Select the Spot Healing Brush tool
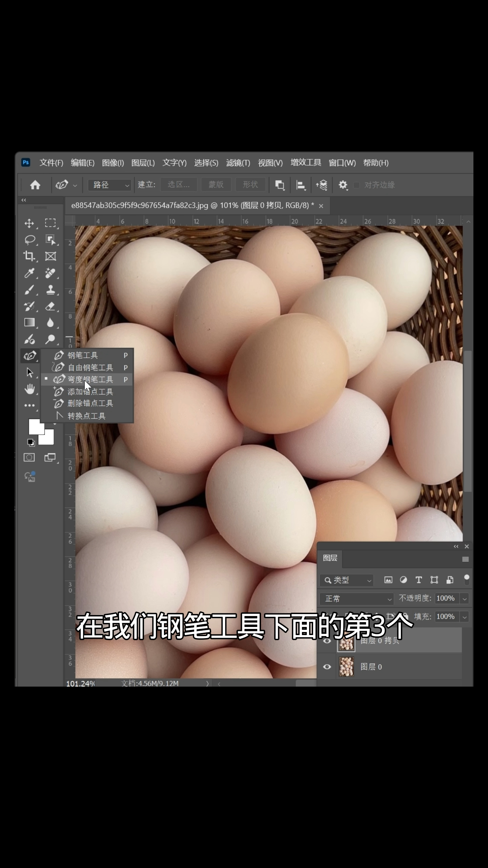Image resolution: width=488 pixels, height=868 pixels. pyautogui.click(x=50, y=273)
